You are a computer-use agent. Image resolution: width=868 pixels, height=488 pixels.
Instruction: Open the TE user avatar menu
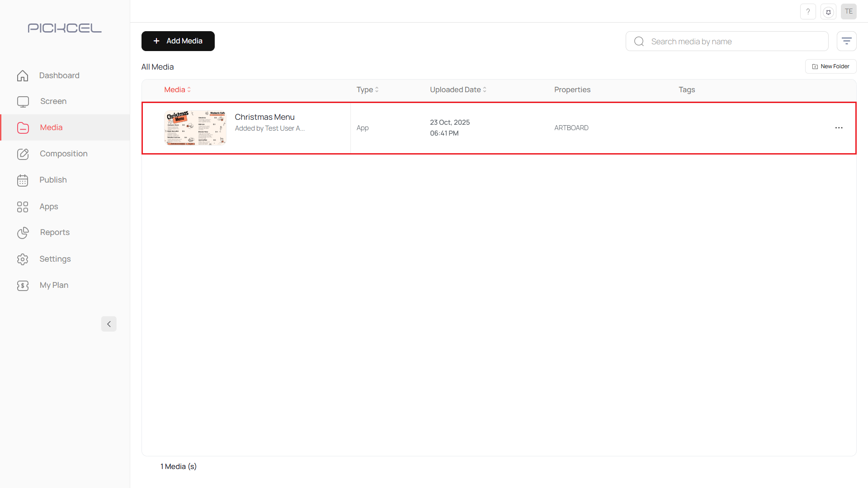[x=849, y=12]
